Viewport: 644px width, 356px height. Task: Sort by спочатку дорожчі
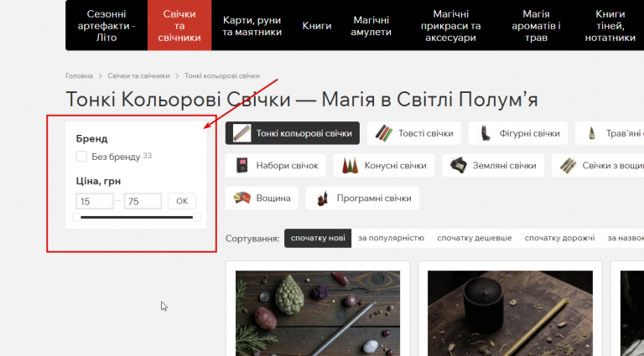(559, 238)
